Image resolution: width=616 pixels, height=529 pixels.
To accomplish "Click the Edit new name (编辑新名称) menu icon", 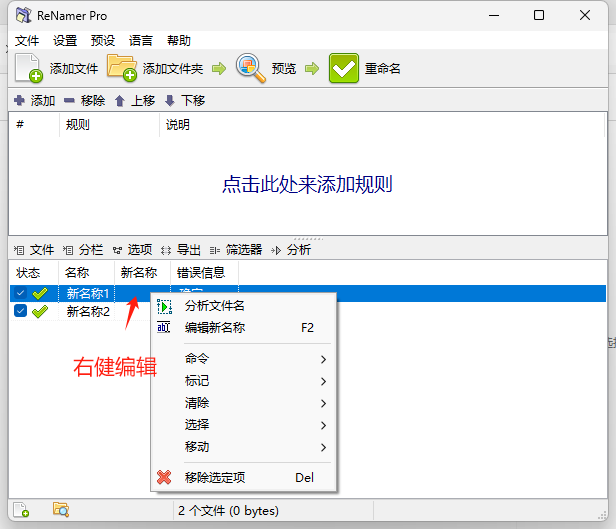I will click(163, 327).
